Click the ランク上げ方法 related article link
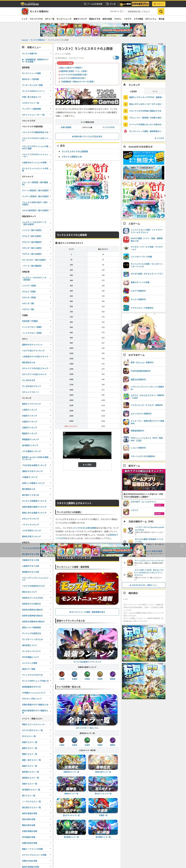Image resolution: width=186 pixels, height=868 pixels. pyautogui.click(x=108, y=127)
